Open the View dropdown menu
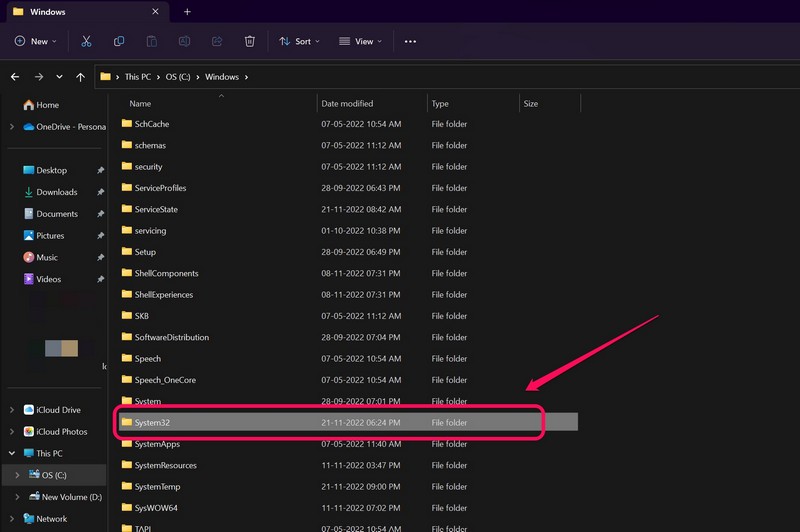 coord(362,41)
